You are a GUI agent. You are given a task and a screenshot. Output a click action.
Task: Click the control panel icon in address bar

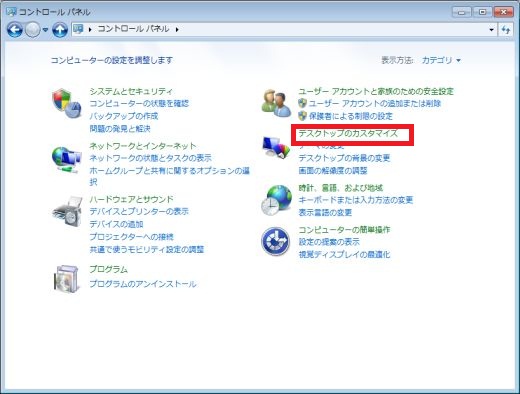pyautogui.click(x=78, y=29)
